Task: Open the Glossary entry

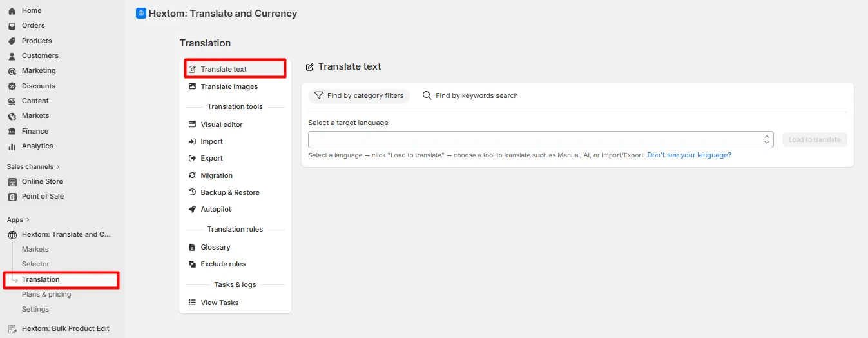Action: pos(235,247)
